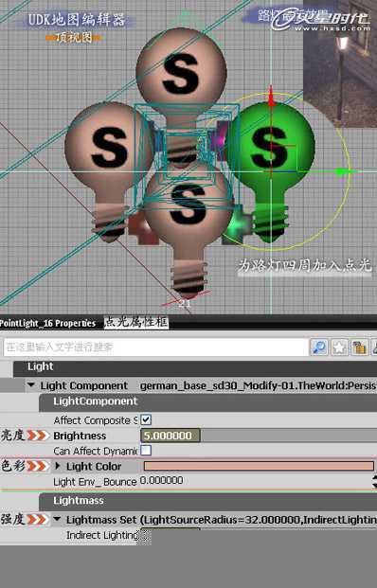Grab the green rightward translate gizmo arrow
Viewport: 377px width, 588px height.
click(x=342, y=171)
